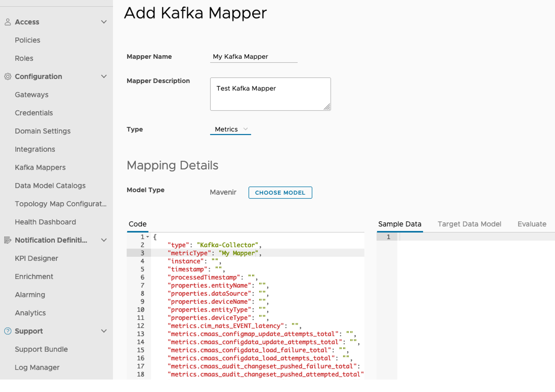555x392 pixels.
Task: Go to Data Model Catalogs
Action: click(50, 186)
